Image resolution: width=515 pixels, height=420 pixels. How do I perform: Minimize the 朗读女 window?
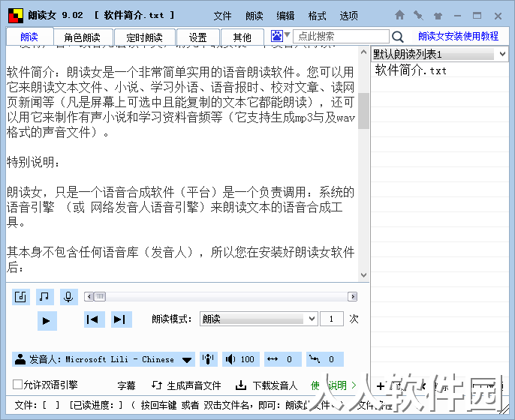pyautogui.click(x=457, y=16)
